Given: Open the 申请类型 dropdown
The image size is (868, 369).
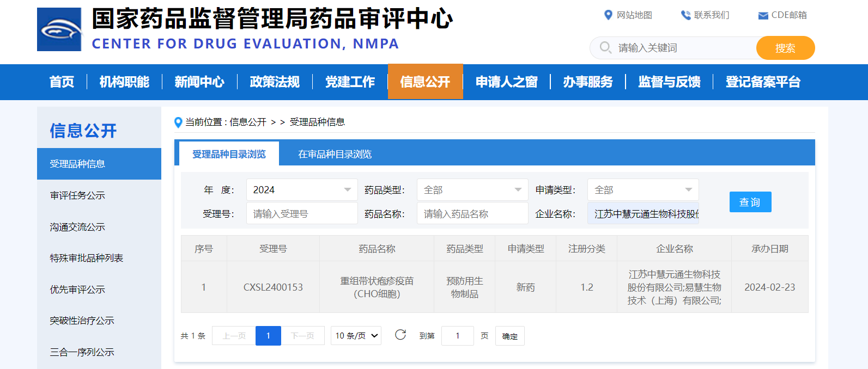Looking at the screenshot, I should [x=642, y=190].
